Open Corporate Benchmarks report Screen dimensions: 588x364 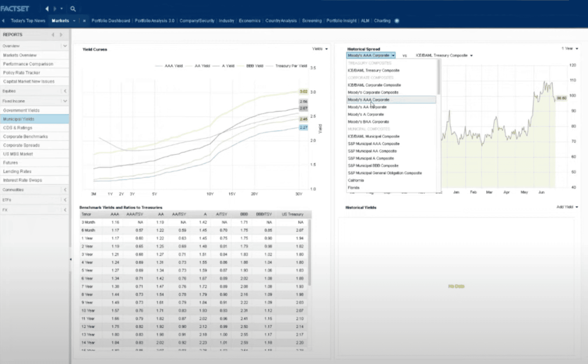pyautogui.click(x=35, y=137)
